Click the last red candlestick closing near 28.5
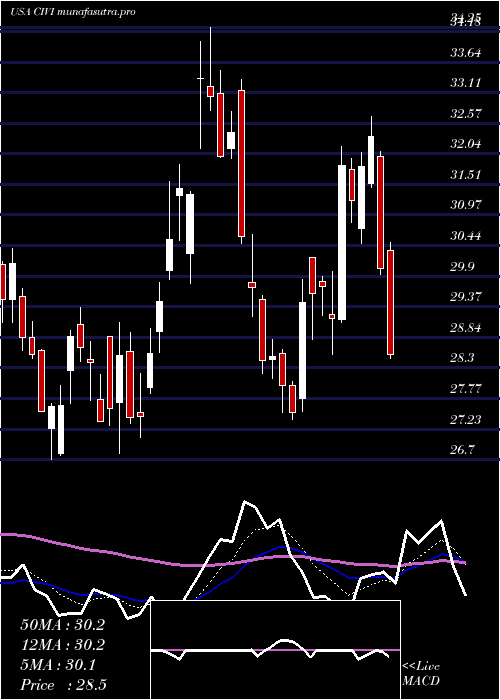 [391, 302]
